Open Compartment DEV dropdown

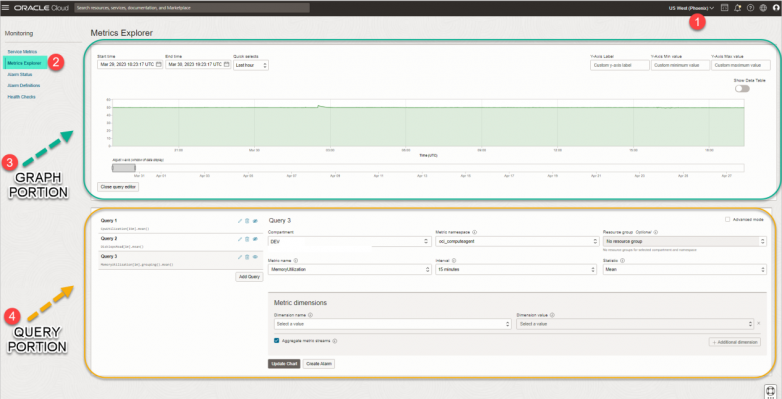349,241
